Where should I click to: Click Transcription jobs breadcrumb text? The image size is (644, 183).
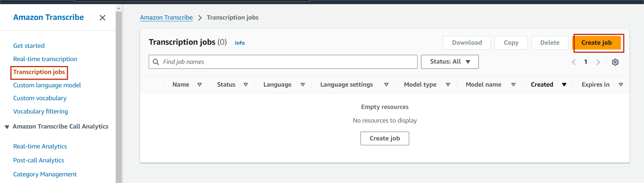(232, 17)
